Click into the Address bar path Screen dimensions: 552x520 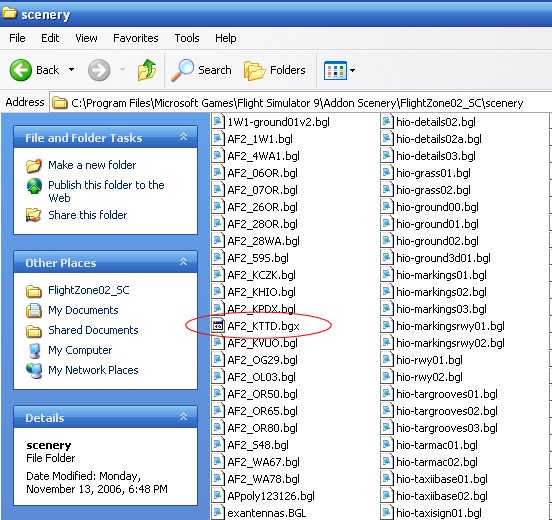tap(297, 103)
